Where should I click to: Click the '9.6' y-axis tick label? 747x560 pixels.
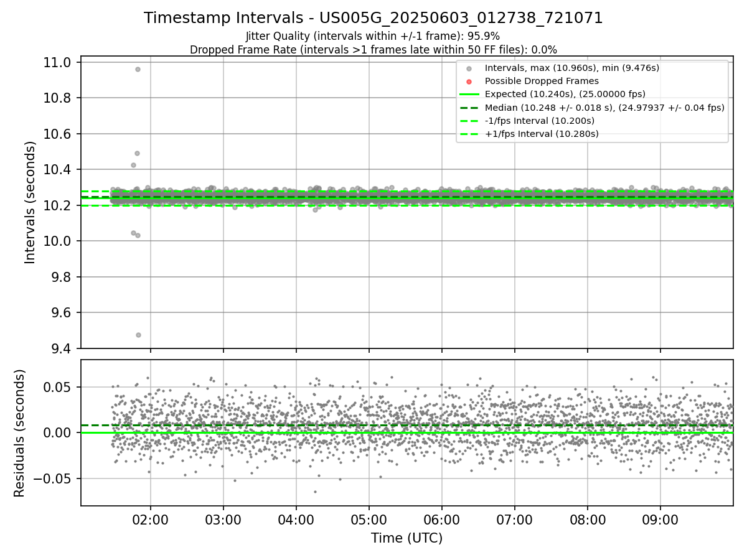[x=61, y=313]
